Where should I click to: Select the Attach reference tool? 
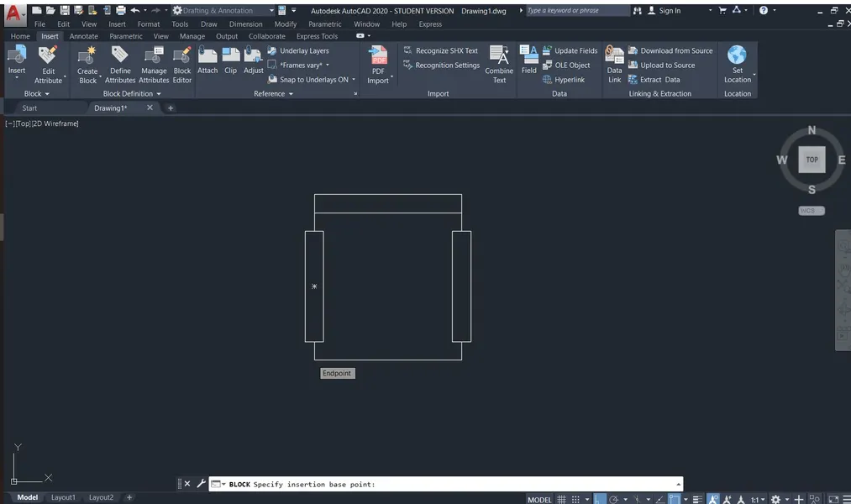pos(207,60)
